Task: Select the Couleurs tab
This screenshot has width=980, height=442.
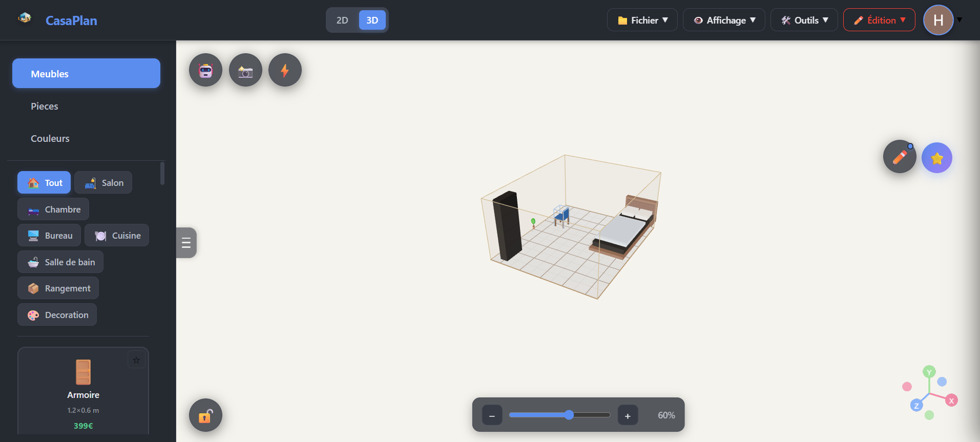Action: (x=50, y=139)
